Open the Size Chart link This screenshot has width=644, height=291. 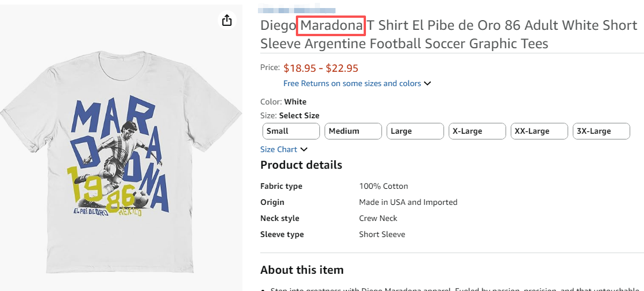click(279, 150)
